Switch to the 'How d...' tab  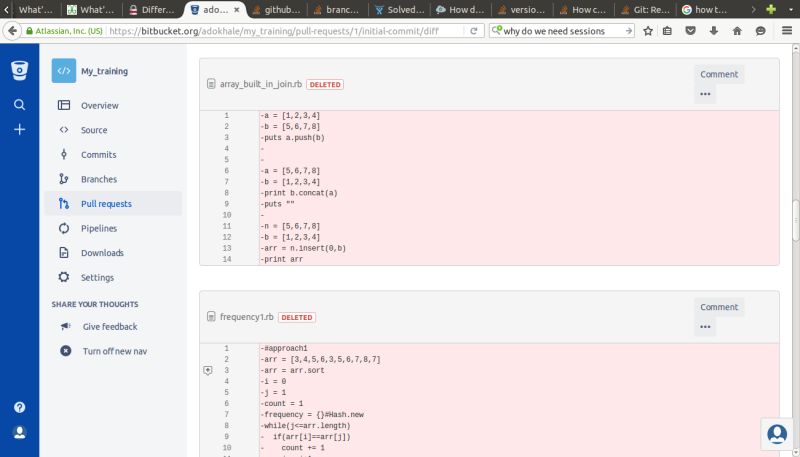click(461, 9)
